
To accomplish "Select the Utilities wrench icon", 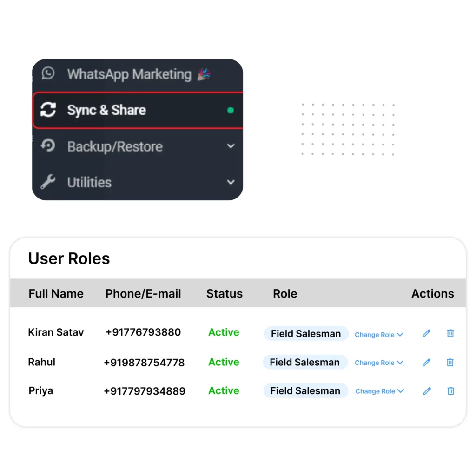I will pos(47,182).
